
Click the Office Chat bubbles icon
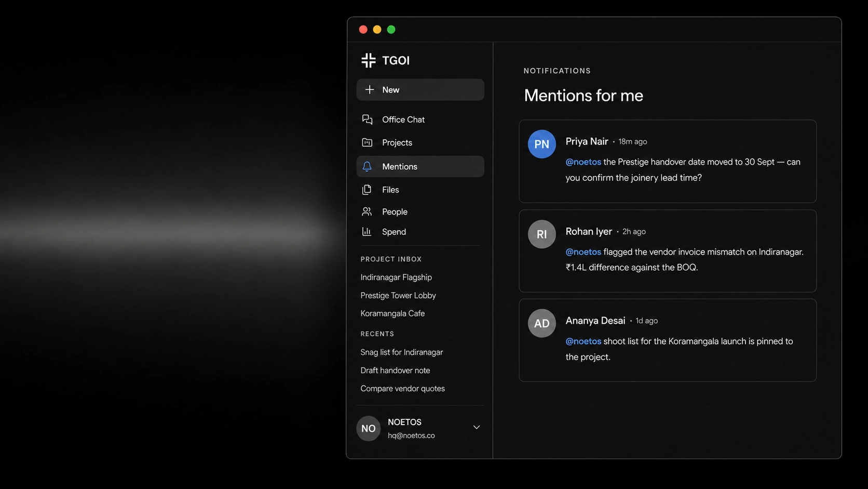pos(367,120)
